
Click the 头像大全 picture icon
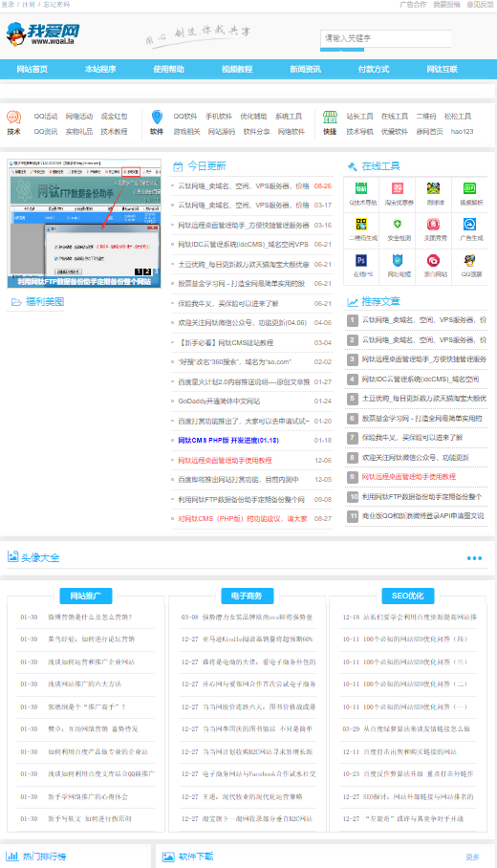click(x=12, y=556)
